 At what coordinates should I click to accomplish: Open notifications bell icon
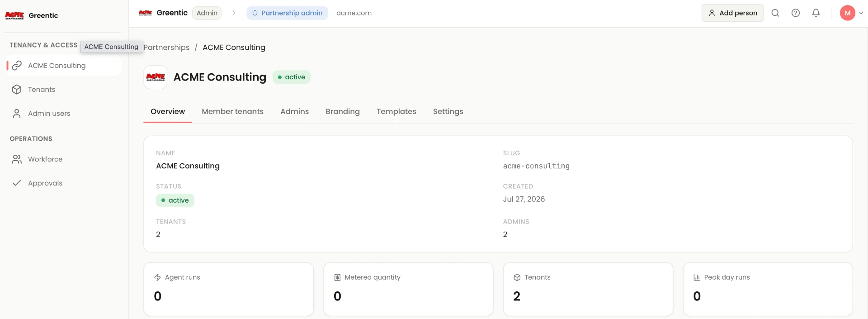[816, 13]
